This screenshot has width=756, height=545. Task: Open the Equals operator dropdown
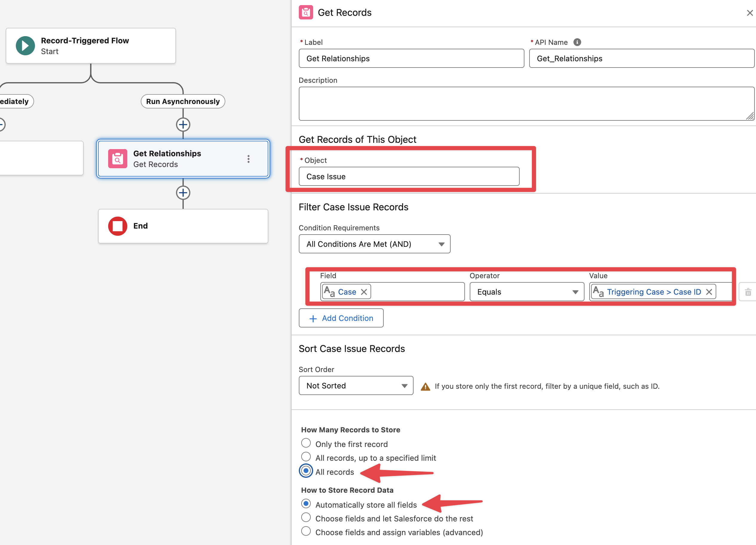tap(527, 292)
